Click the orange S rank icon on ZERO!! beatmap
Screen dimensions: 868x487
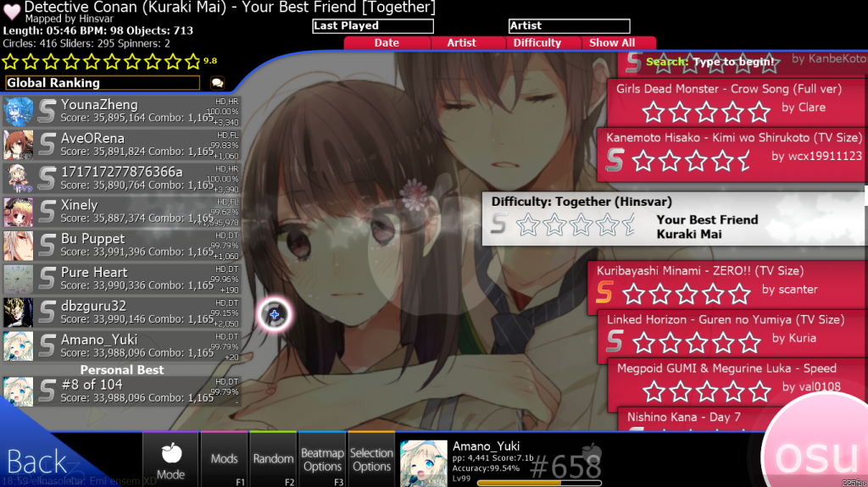click(604, 291)
